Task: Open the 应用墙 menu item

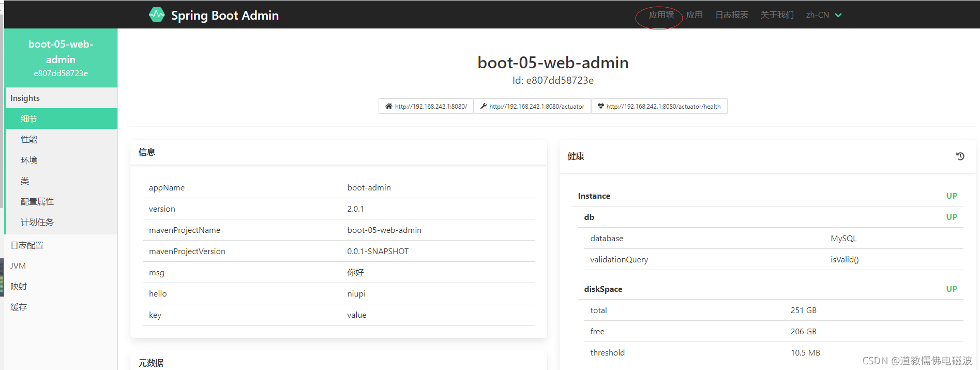Action: point(661,15)
